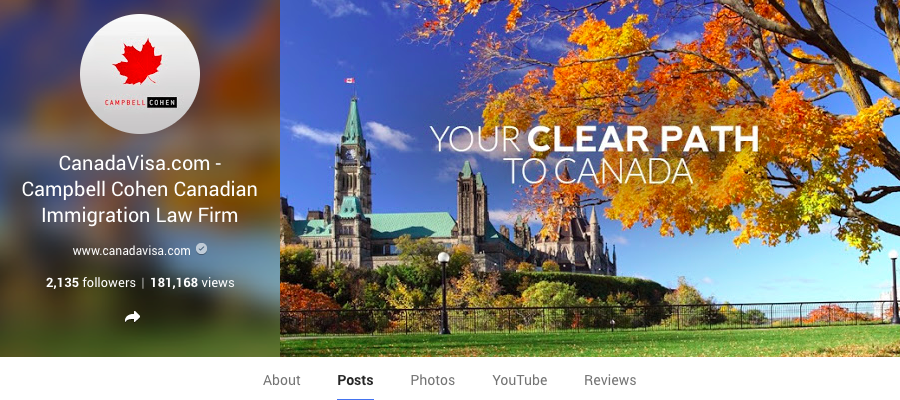Click the share arrow icon

(133, 317)
